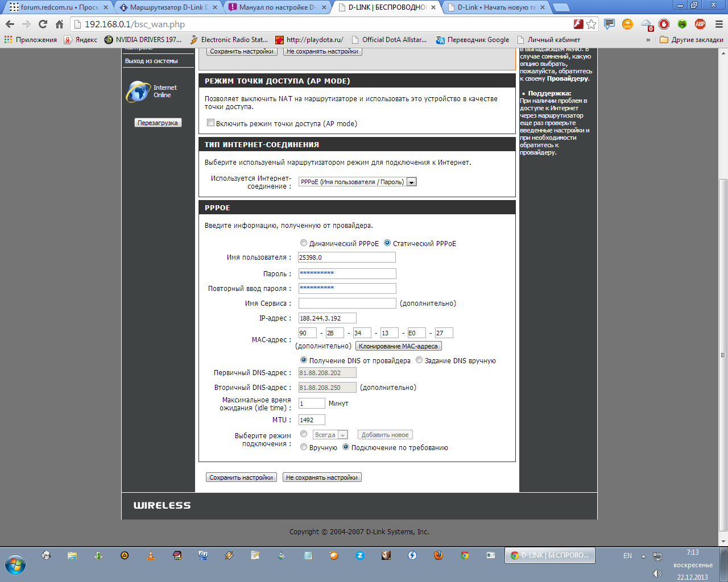The width and height of the screenshot is (728, 582).
Task: Bookmark this page with the star icon
Action: point(591,24)
